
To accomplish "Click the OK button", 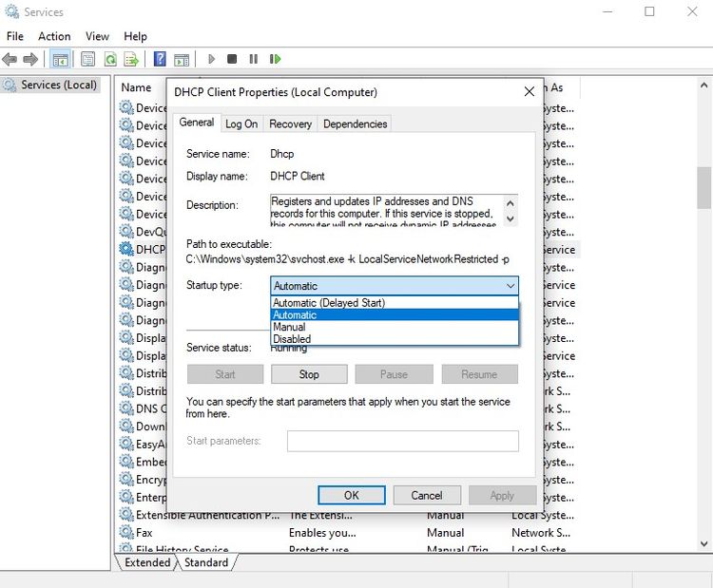I will pos(351,495).
